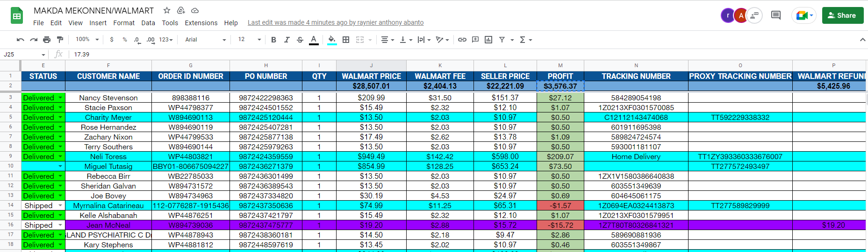This screenshot has width=868, height=252.
Task: Move the document to a folder
Action: pyautogui.click(x=181, y=10)
